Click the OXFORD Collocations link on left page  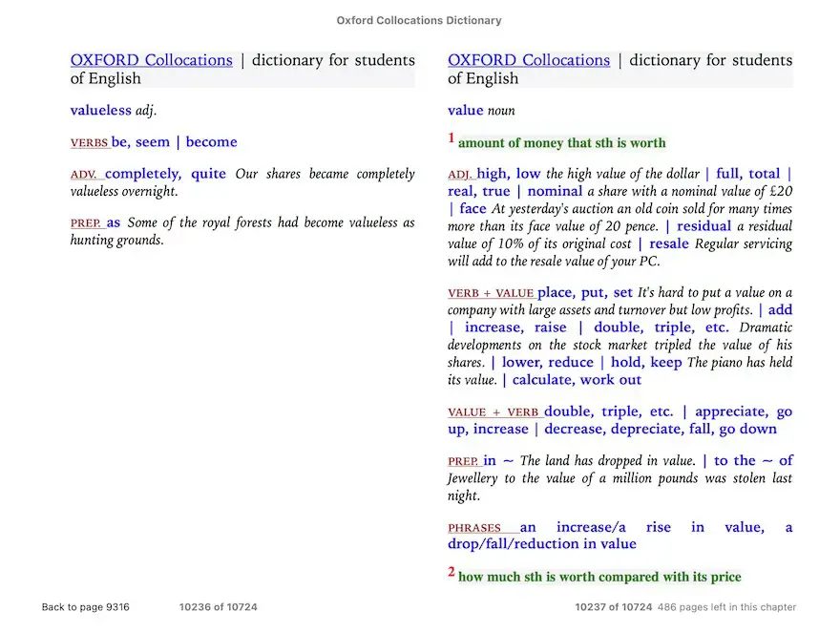(x=151, y=60)
